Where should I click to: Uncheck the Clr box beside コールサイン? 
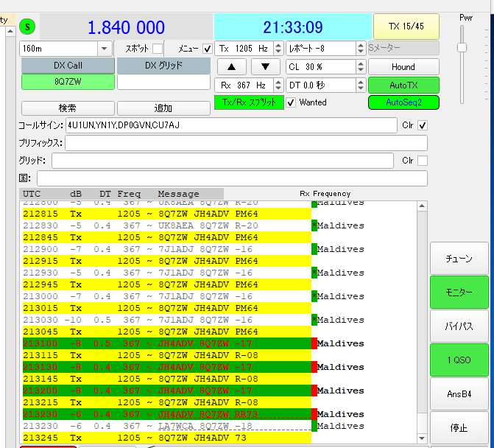(x=422, y=125)
